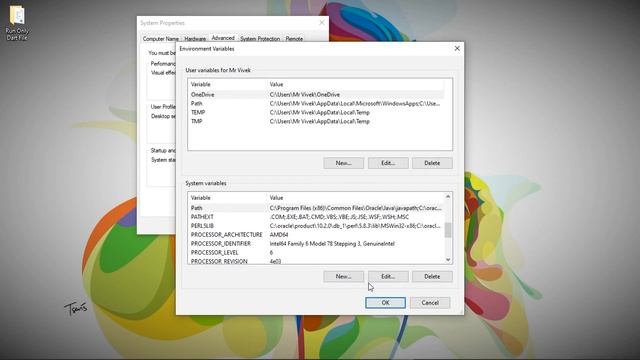Select the PATHEXT system variable
This screenshot has width=640, height=360.
click(316, 217)
